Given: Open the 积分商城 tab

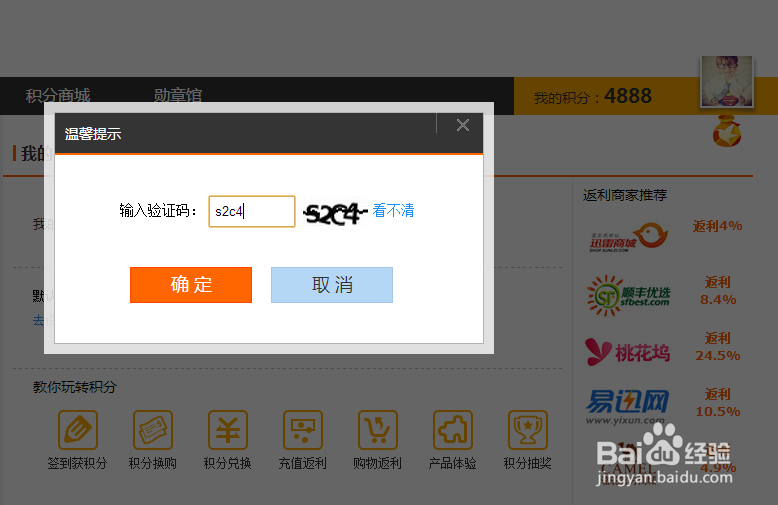Looking at the screenshot, I should (58, 95).
